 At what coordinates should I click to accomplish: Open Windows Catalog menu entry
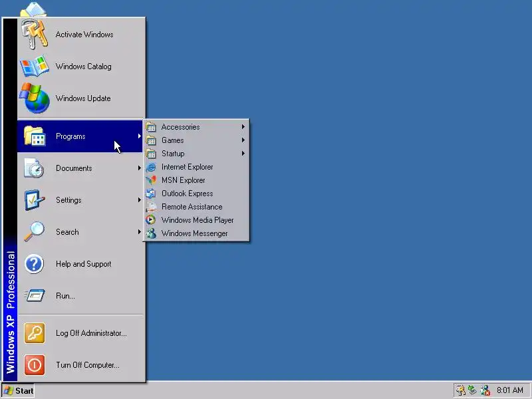80,66
